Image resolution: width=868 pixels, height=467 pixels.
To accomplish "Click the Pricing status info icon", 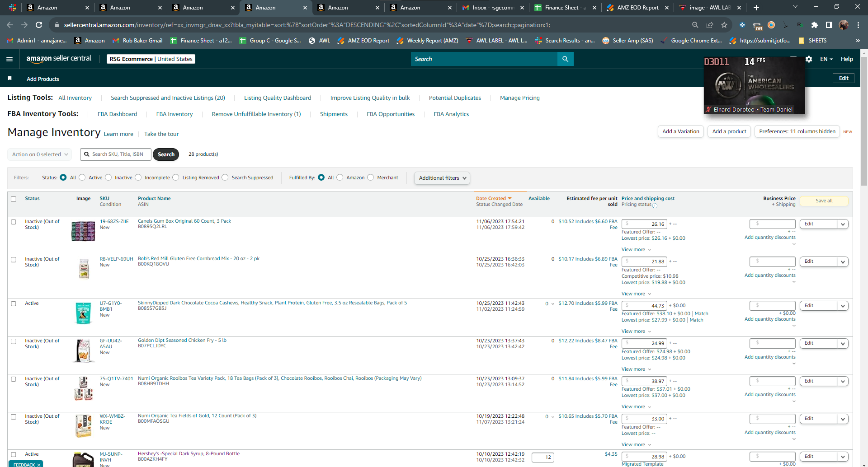I will (x=655, y=205).
